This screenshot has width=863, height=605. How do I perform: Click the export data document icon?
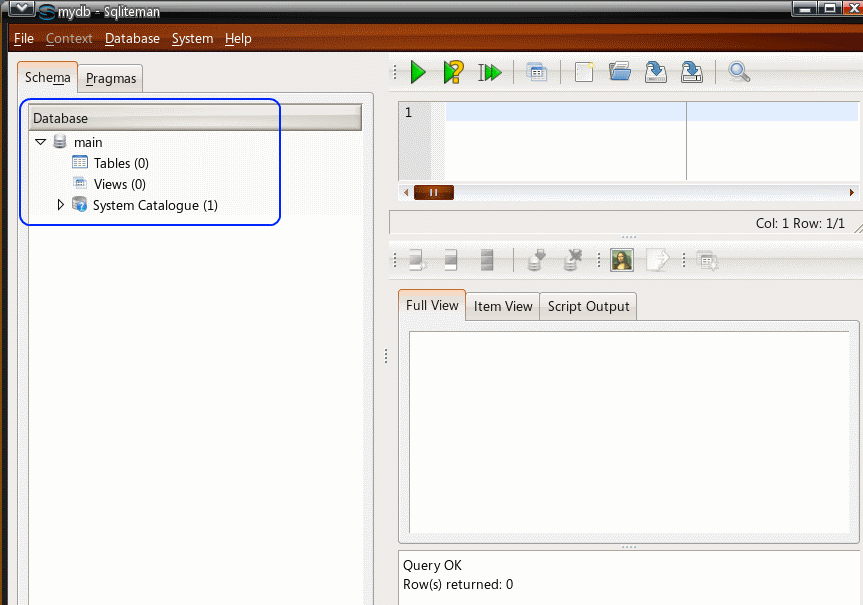pyautogui.click(x=658, y=260)
